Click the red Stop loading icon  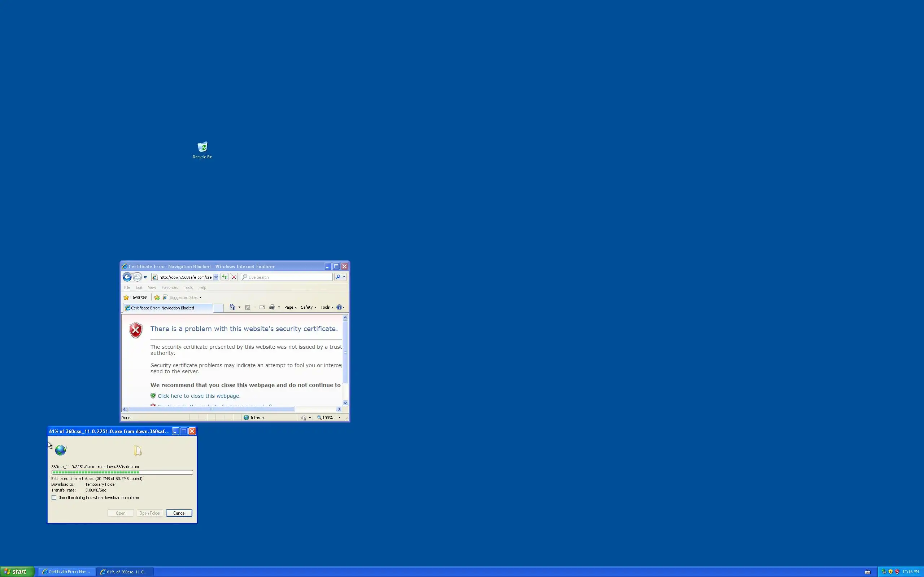pos(234,277)
